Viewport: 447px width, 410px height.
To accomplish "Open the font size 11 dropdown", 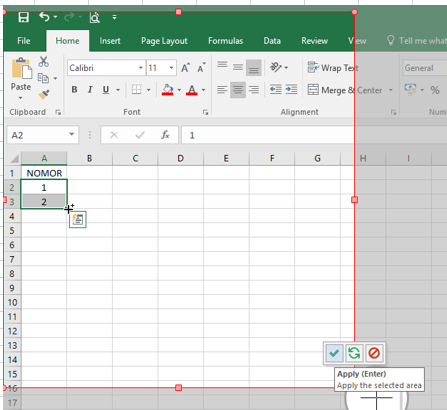I will (x=171, y=68).
